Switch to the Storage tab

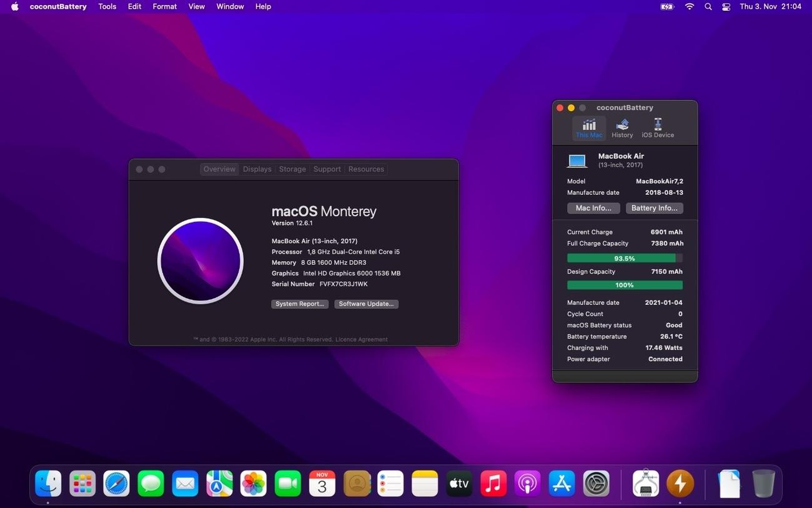tap(292, 169)
